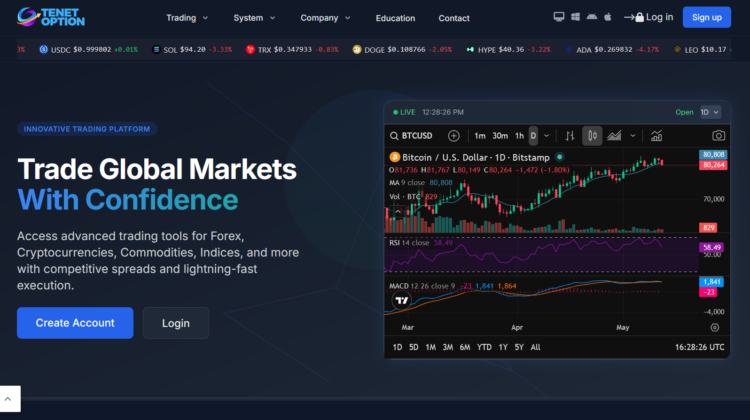Open the 1D interval dropdown in chart header

click(x=710, y=112)
